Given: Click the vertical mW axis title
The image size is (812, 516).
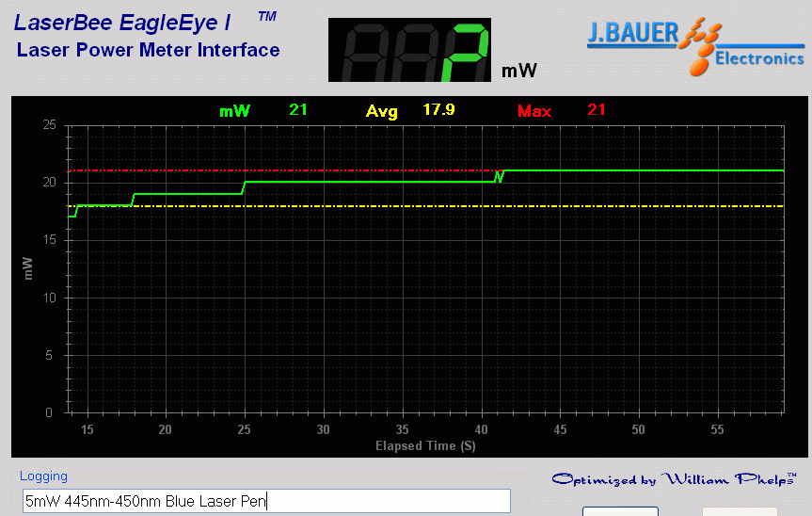Looking at the screenshot, I should (x=28, y=268).
